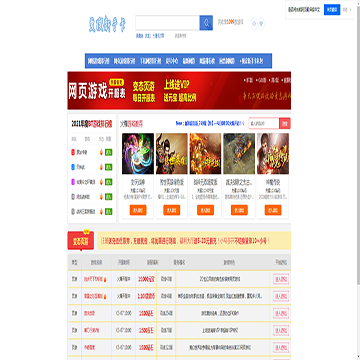Click the green button in the second ranking row

point(109,167)
